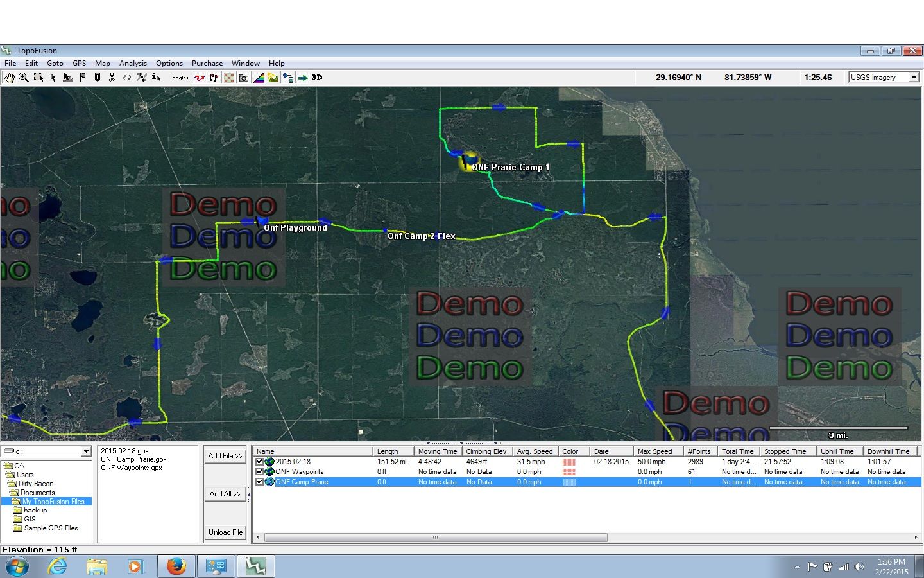This screenshot has height=578, width=924.
Task: Click the globe icon of 2015-02-18
Action: (269, 462)
